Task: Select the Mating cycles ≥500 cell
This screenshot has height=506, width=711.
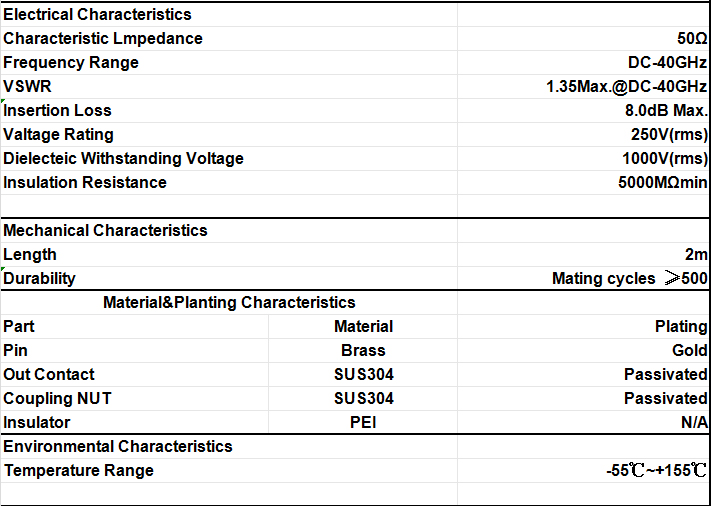Action: pos(583,278)
